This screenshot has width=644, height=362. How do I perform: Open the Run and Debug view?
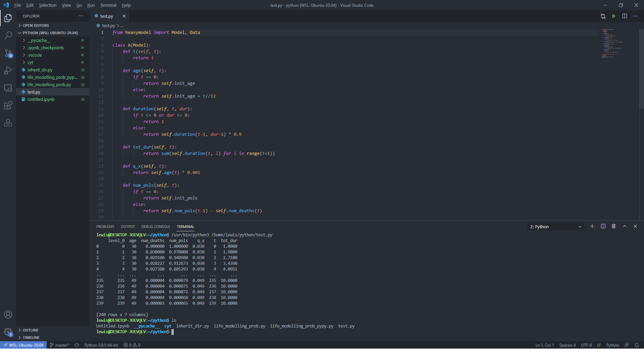[8, 70]
